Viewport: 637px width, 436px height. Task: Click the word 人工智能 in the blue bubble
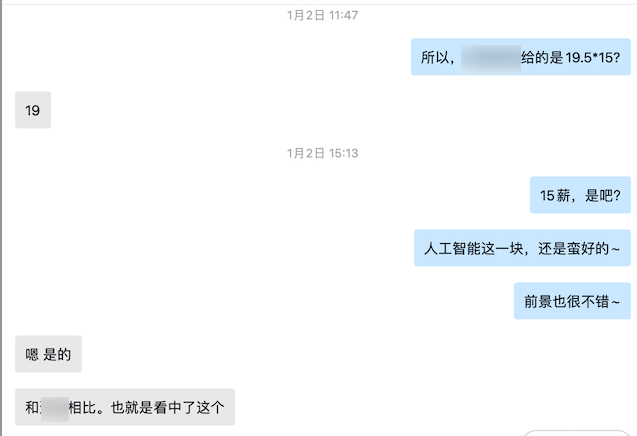point(452,249)
